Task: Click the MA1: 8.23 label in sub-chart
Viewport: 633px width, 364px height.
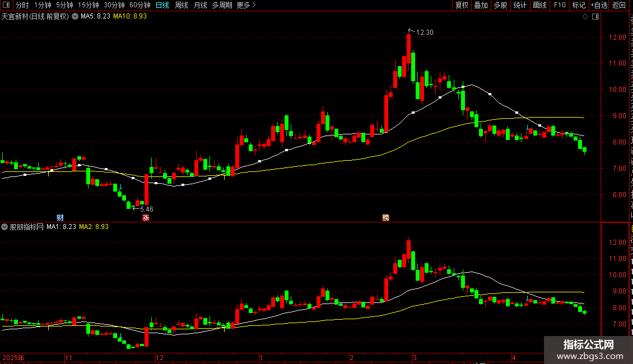Action: [62, 227]
